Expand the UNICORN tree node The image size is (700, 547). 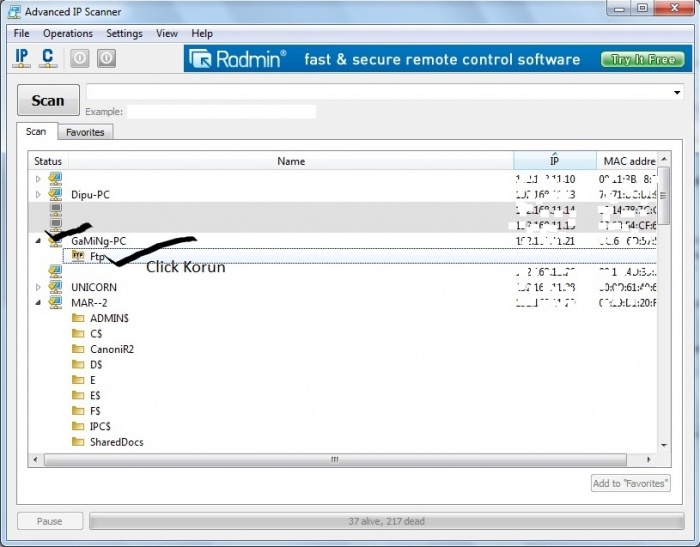pos(38,287)
